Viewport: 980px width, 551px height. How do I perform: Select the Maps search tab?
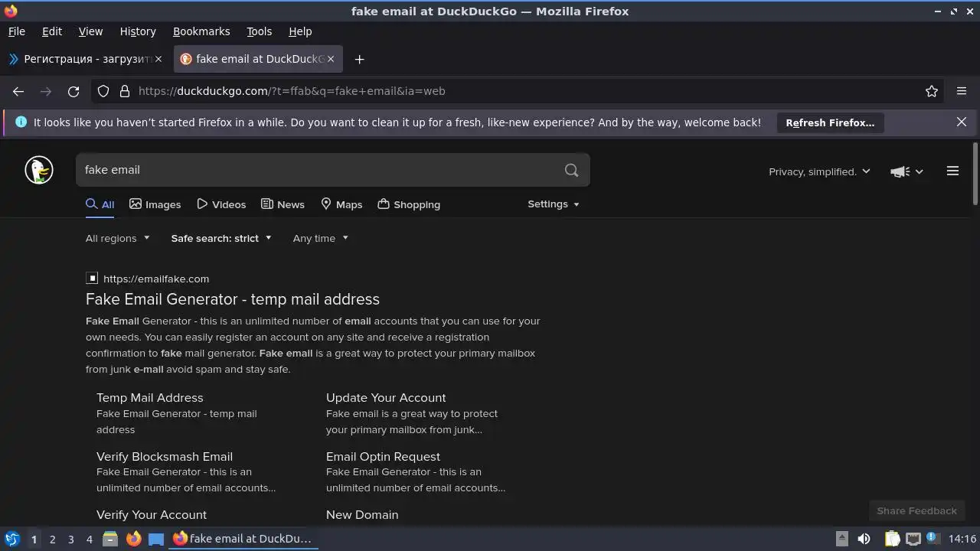(x=341, y=204)
